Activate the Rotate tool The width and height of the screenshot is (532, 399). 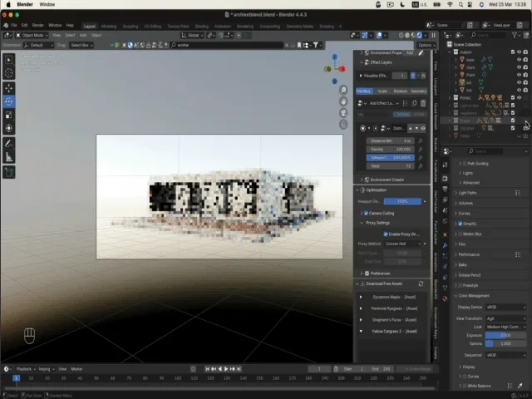9,101
